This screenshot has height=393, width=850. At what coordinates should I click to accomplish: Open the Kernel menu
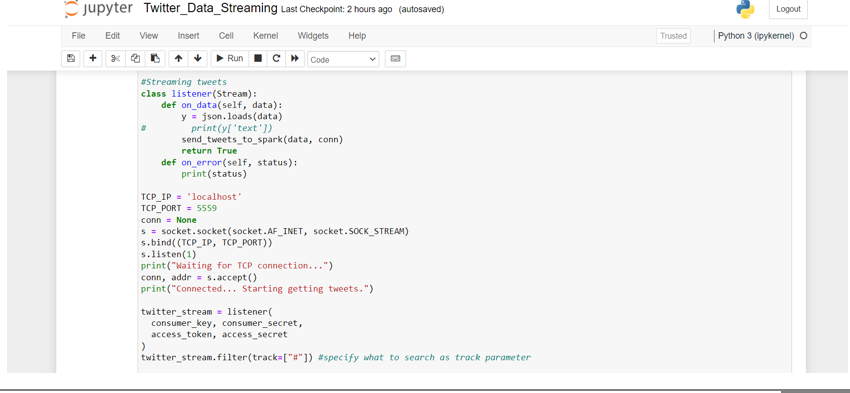pyautogui.click(x=266, y=36)
